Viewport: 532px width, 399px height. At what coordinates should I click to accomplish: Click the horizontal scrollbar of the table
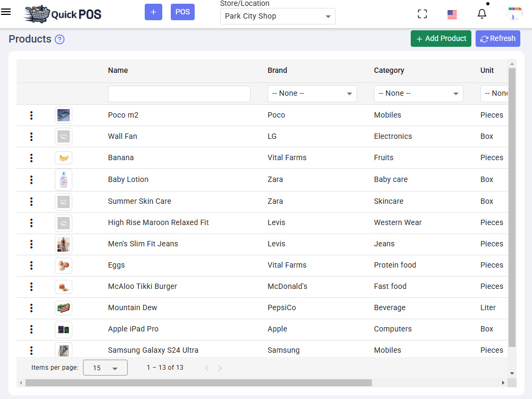198,383
